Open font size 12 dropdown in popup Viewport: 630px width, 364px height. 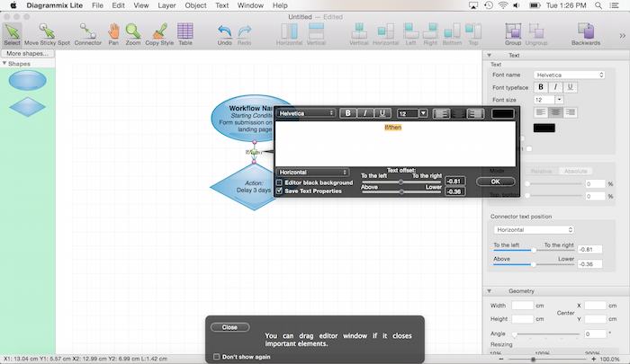coord(423,113)
